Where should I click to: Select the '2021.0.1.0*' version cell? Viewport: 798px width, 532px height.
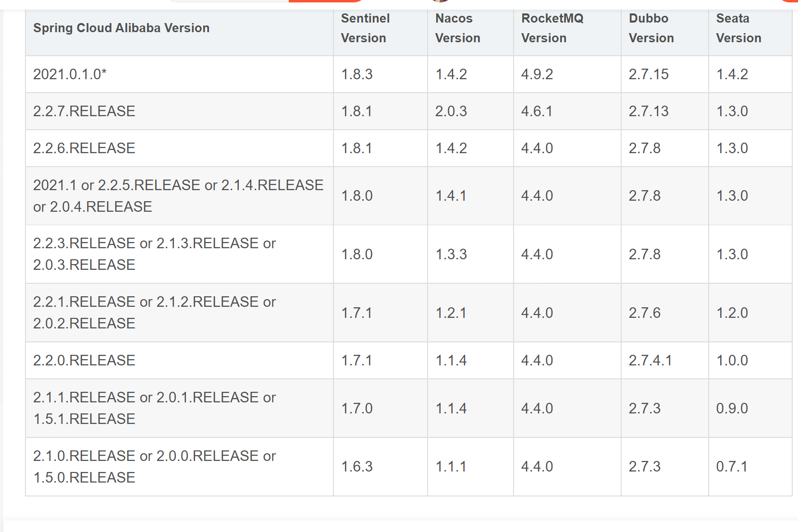click(x=179, y=74)
